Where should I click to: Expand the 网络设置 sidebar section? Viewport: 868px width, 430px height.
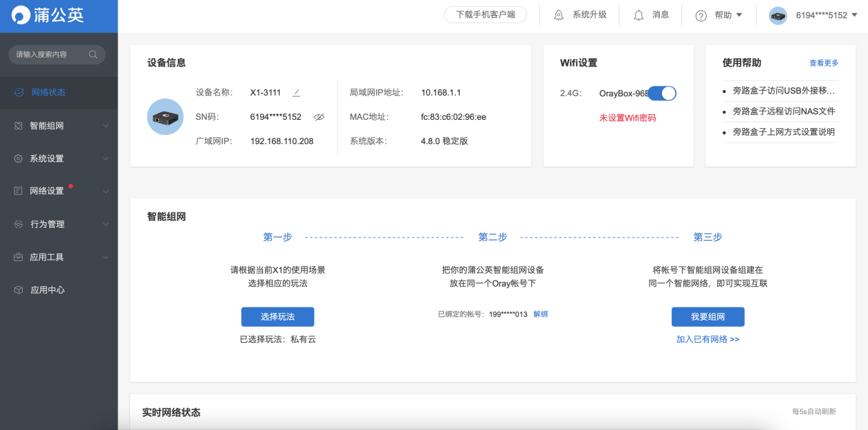coord(17,191)
